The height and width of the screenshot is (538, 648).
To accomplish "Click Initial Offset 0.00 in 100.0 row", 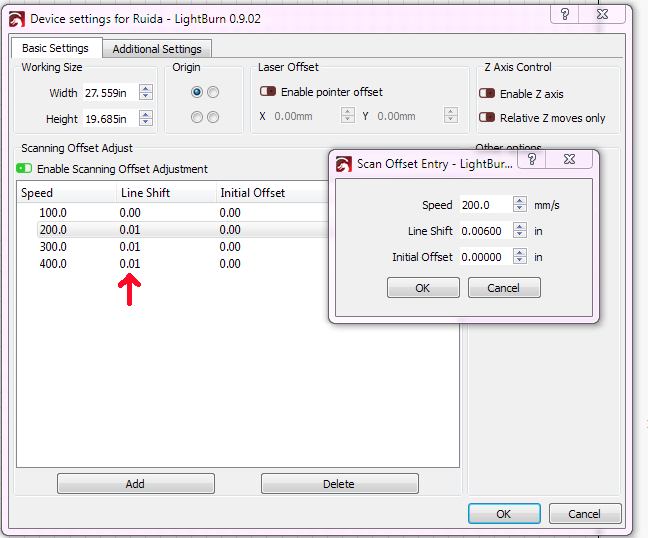I will 230,212.
